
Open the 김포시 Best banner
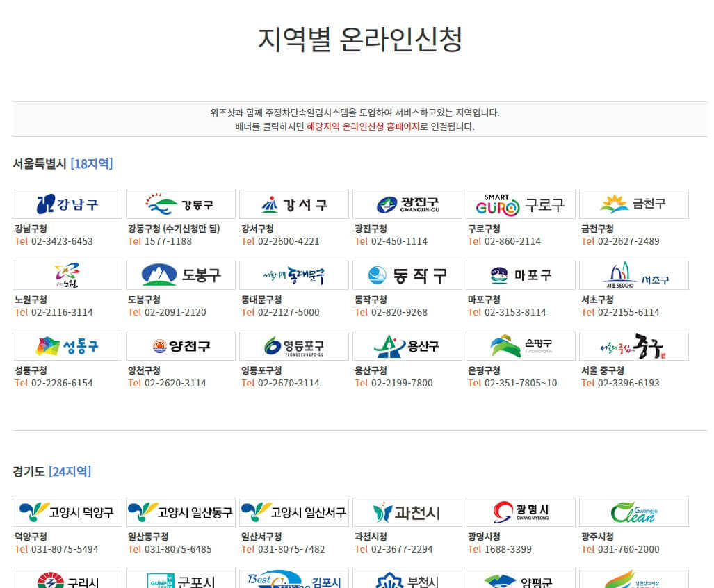(293, 581)
